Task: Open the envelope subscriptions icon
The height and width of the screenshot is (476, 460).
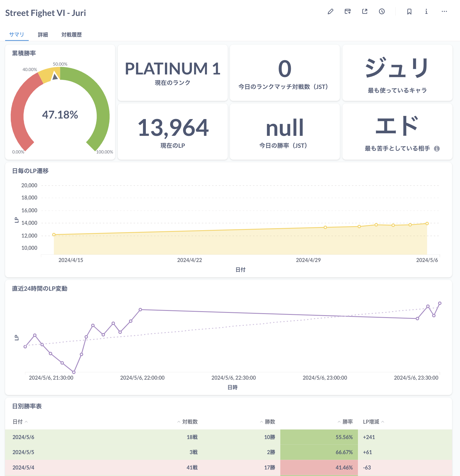Action: click(347, 12)
